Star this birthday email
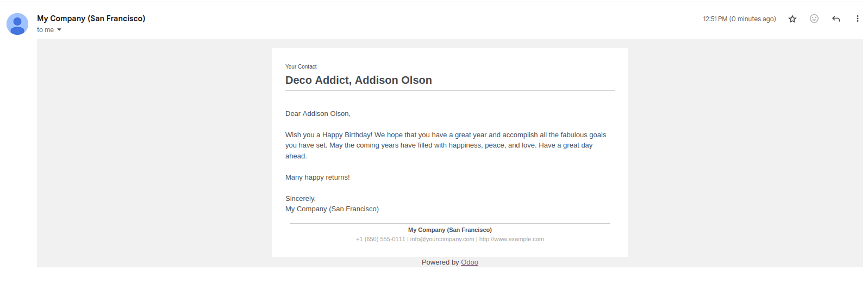Screen dimensions: 868x288 coord(792,19)
